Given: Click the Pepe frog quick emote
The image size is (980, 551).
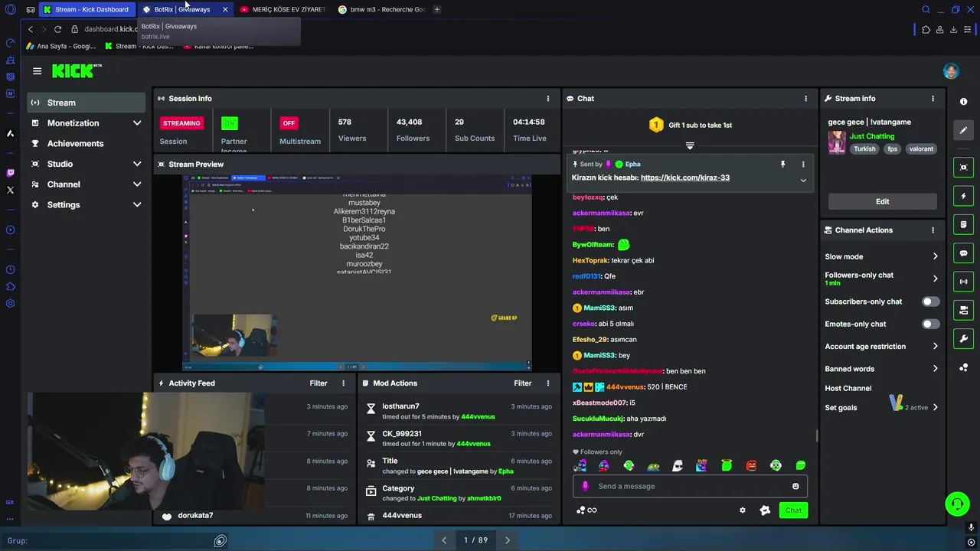Looking at the screenshot, I should (x=653, y=465).
